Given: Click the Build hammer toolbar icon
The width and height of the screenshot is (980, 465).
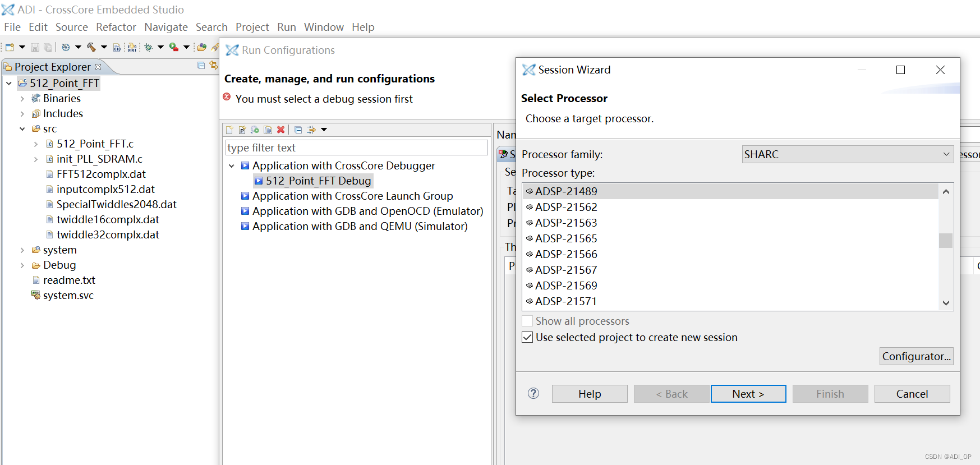Looking at the screenshot, I should 91,48.
